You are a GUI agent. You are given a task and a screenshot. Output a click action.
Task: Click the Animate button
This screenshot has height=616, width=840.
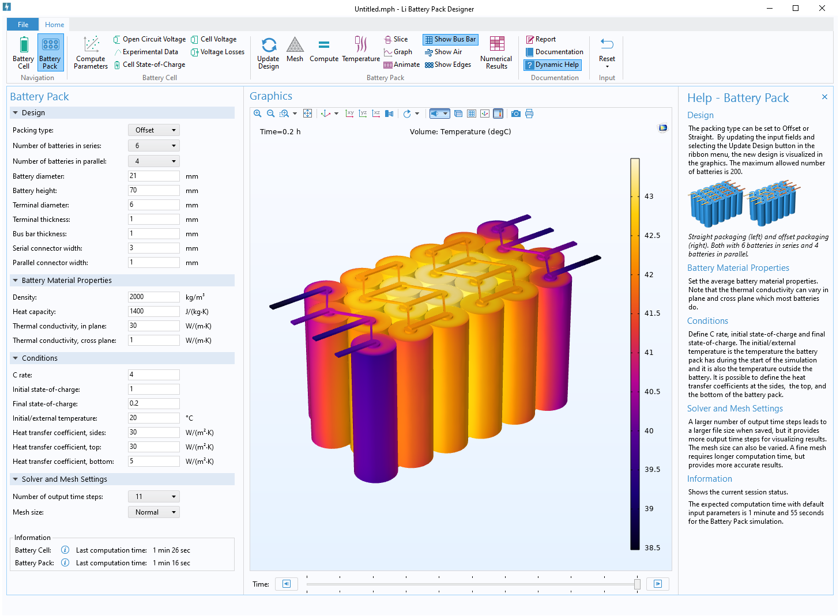click(x=402, y=65)
